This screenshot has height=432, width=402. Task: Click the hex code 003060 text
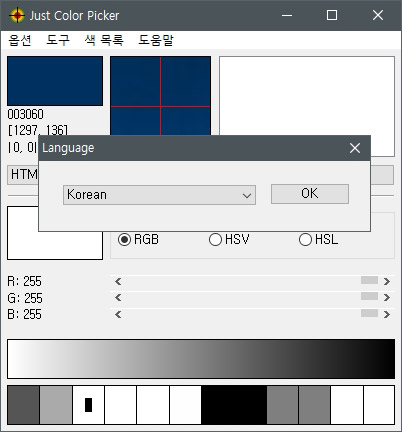click(25, 114)
